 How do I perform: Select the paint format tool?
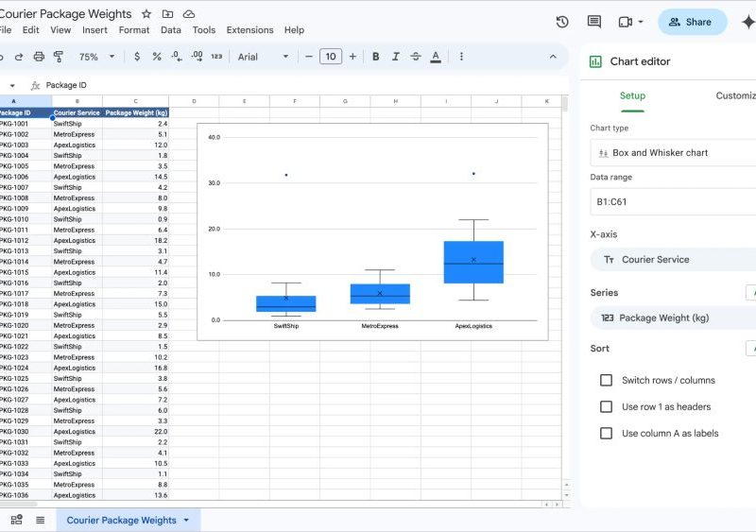[59, 57]
